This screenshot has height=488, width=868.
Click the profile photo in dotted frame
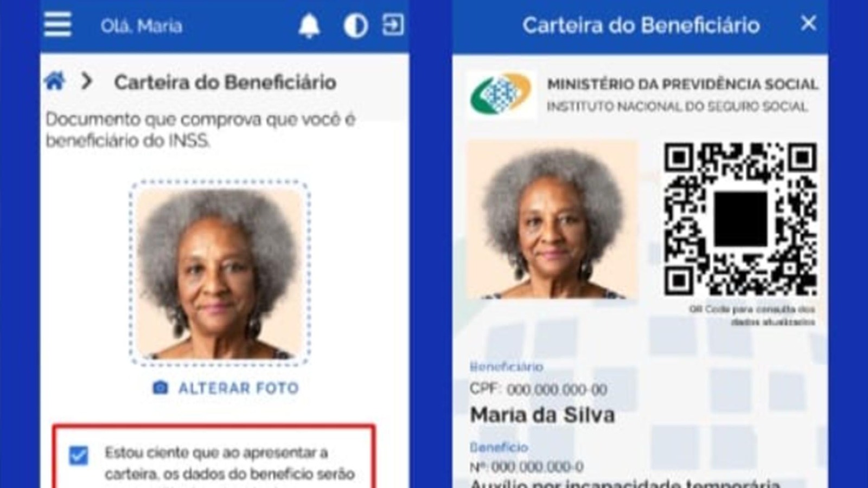[x=220, y=273]
